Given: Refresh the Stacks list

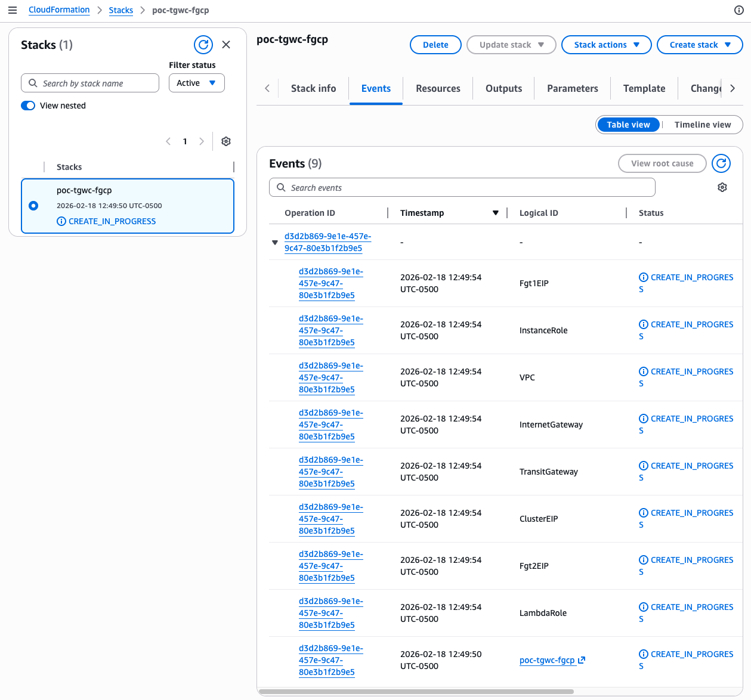Looking at the screenshot, I should pos(203,45).
